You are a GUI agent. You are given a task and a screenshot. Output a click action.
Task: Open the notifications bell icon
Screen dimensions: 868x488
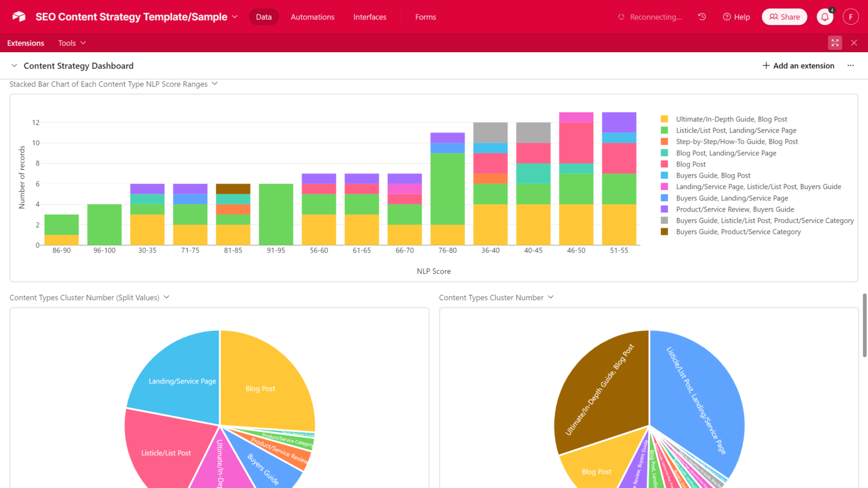point(825,17)
